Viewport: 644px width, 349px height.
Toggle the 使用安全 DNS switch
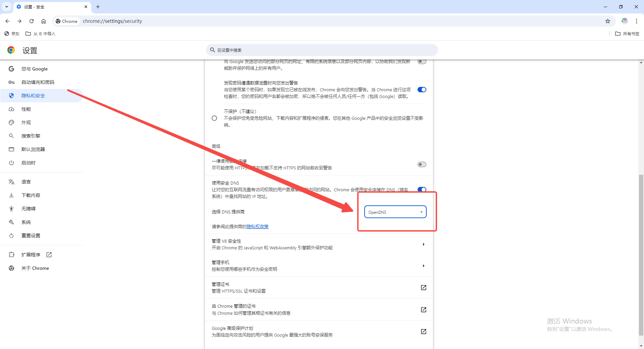click(422, 190)
